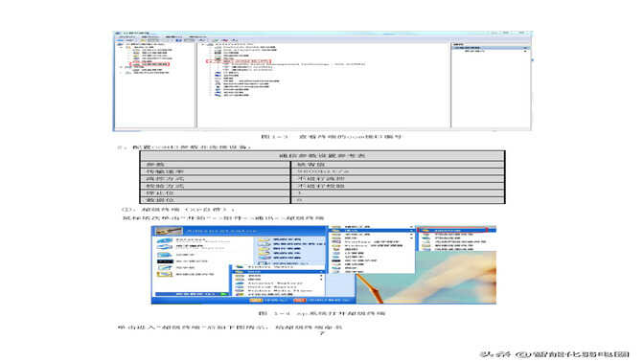Select the highlighted Device Manager entry in the left tree
This screenshot has width=644, height=362.
point(149,64)
